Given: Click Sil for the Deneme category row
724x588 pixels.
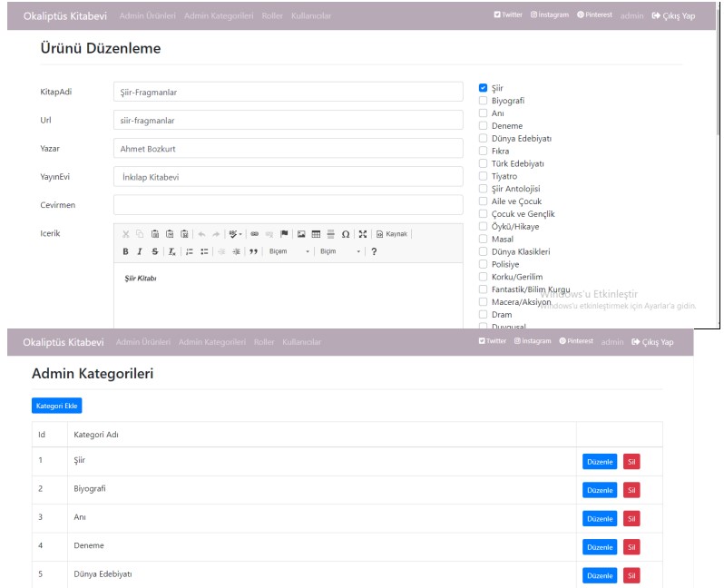Looking at the screenshot, I should (631, 547).
